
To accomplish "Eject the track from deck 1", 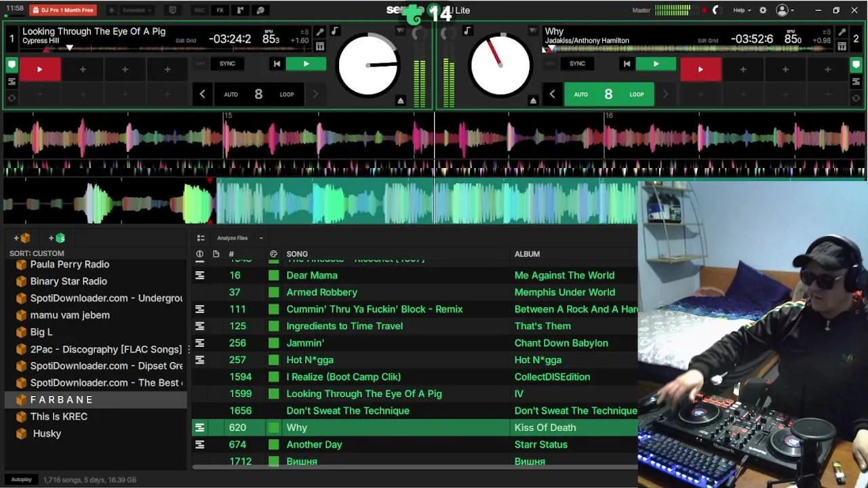I will 401,100.
